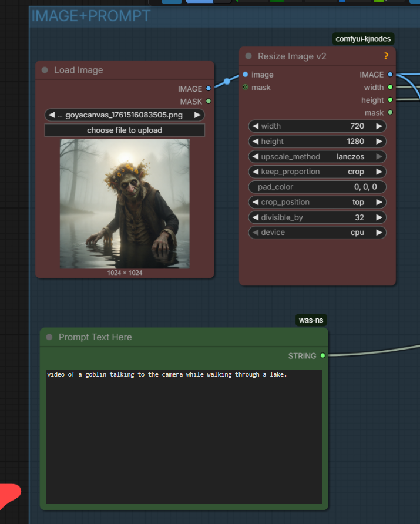The height and width of the screenshot is (524, 420).
Task: Open the keep_proportion crop dropdown
Action: tap(317, 172)
